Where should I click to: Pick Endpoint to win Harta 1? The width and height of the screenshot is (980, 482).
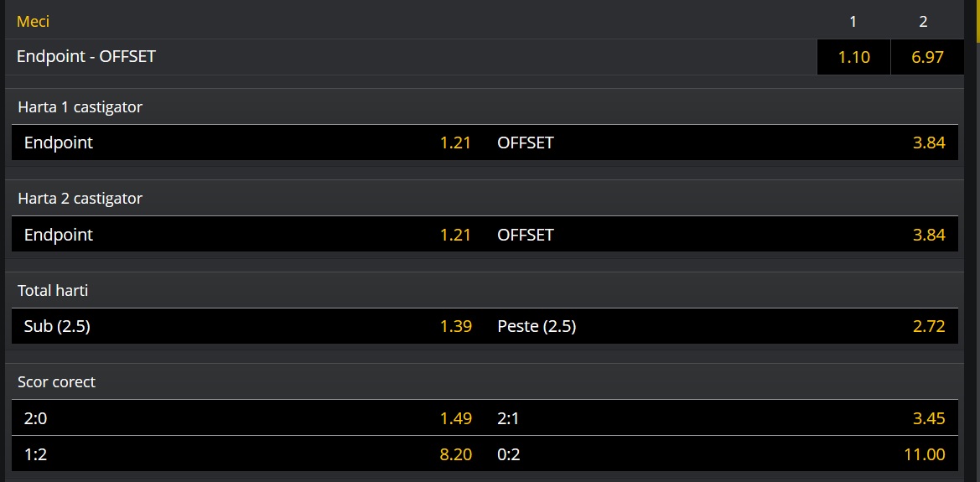pos(247,143)
